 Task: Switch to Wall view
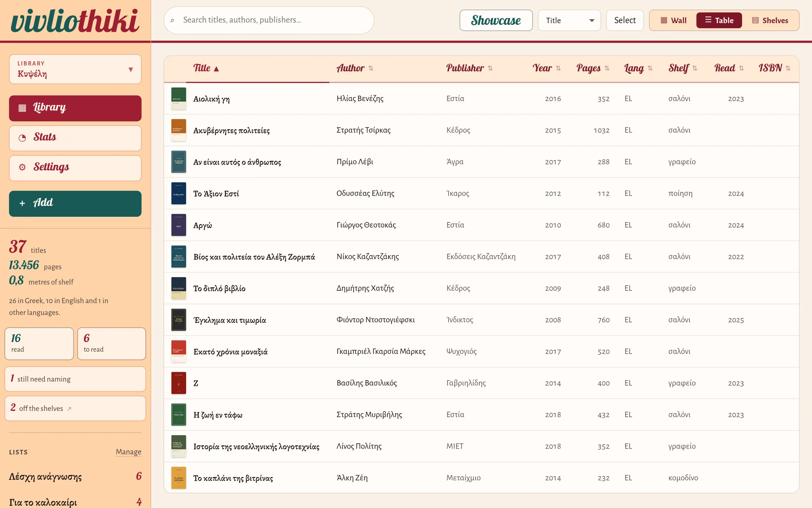673,20
